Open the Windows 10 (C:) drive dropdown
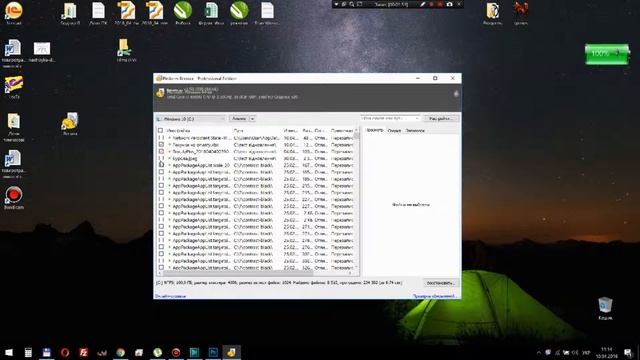The width and height of the screenshot is (640, 360). 191,119
